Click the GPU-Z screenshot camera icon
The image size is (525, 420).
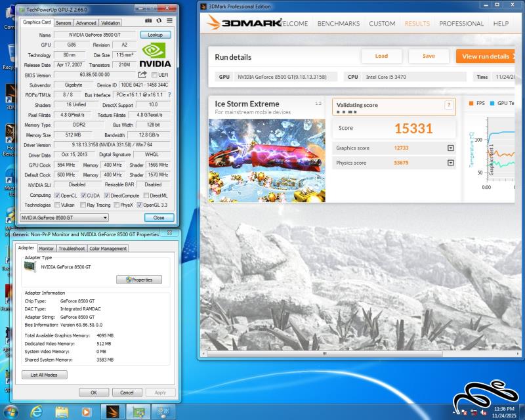[x=148, y=21]
